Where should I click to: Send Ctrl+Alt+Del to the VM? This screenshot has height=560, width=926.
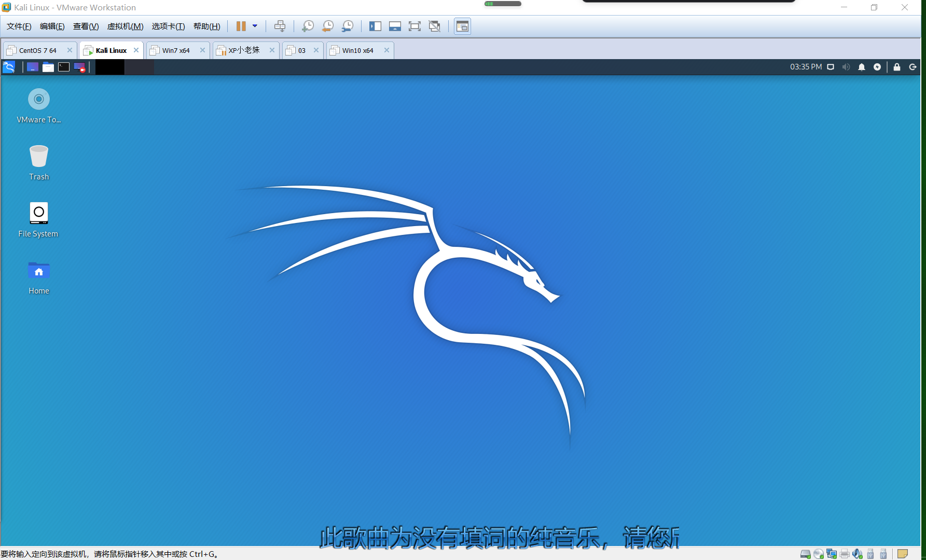coord(280,26)
